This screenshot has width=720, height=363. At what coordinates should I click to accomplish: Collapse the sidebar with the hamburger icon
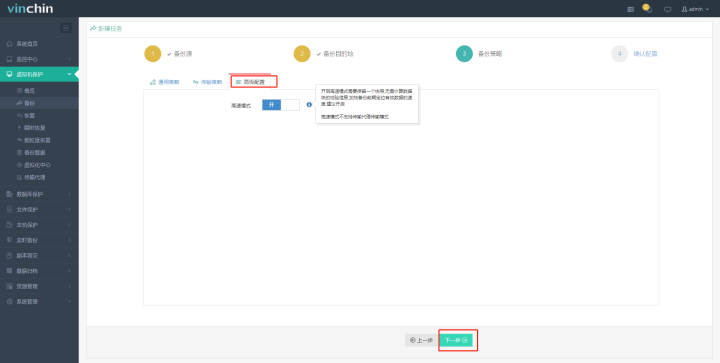coord(66,28)
